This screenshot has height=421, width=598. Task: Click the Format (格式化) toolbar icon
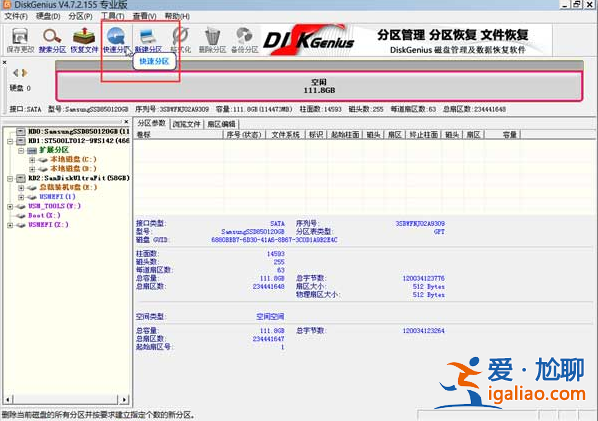[x=180, y=40]
